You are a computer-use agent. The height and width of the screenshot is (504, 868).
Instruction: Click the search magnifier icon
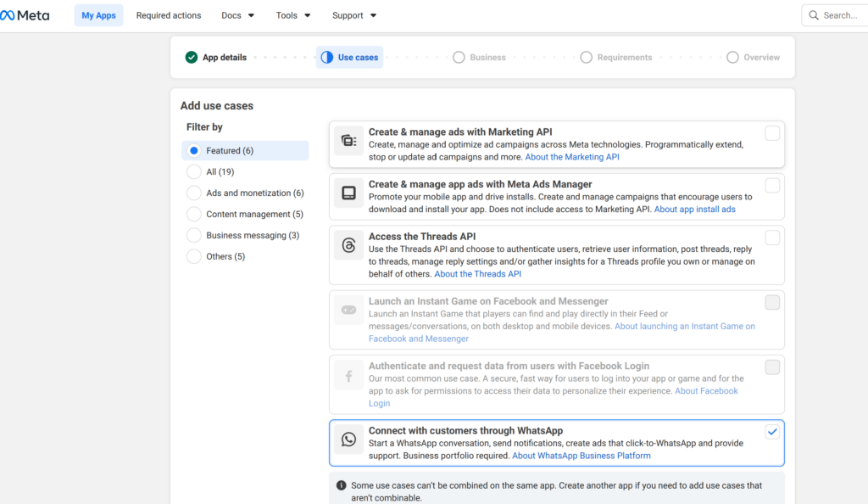[813, 15]
